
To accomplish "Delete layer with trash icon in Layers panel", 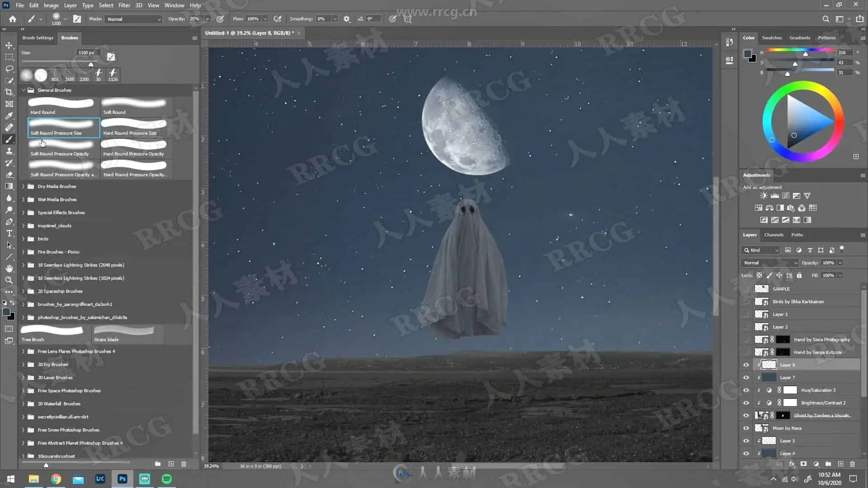I will click(x=852, y=464).
